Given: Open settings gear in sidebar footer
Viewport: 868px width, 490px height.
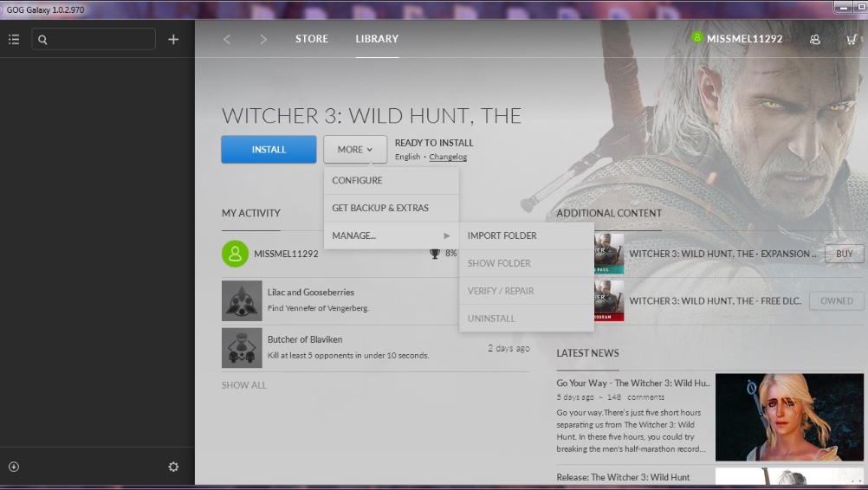Looking at the screenshot, I should point(173,467).
